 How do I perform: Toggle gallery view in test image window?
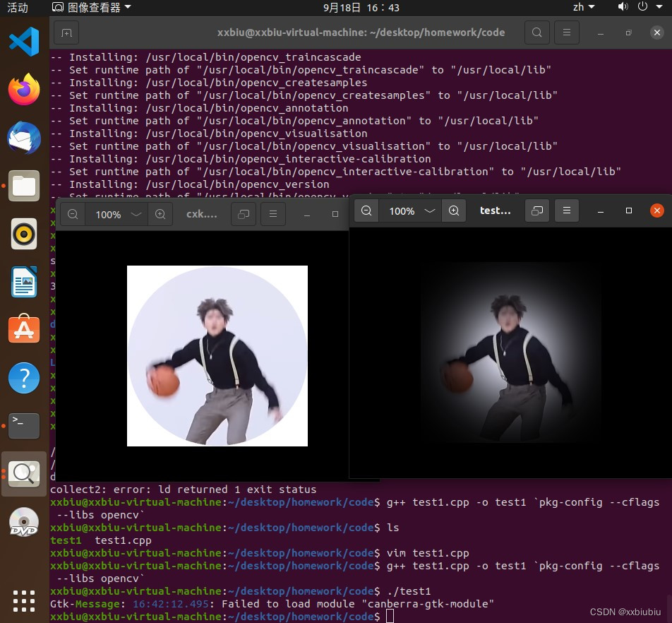[537, 210]
